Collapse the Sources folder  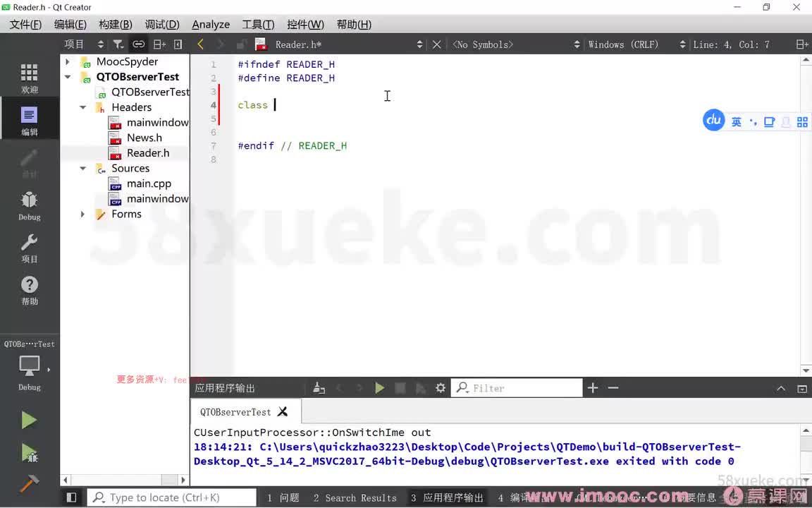tap(83, 169)
